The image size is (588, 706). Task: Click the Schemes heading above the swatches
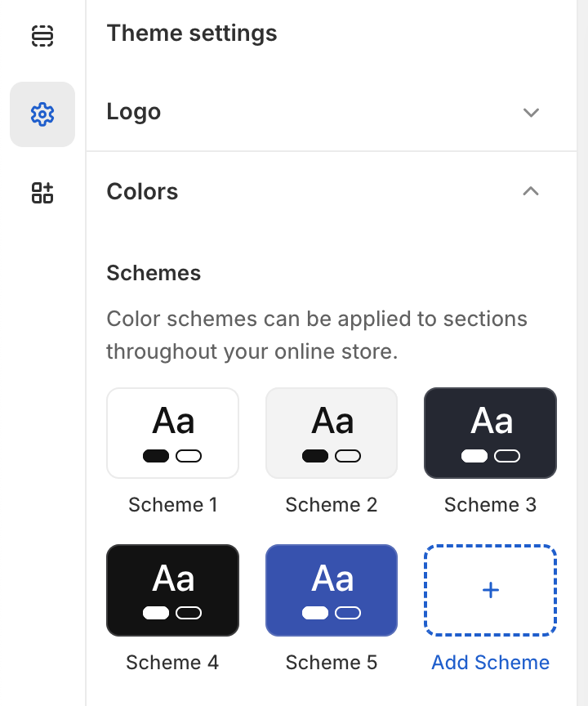tap(154, 273)
